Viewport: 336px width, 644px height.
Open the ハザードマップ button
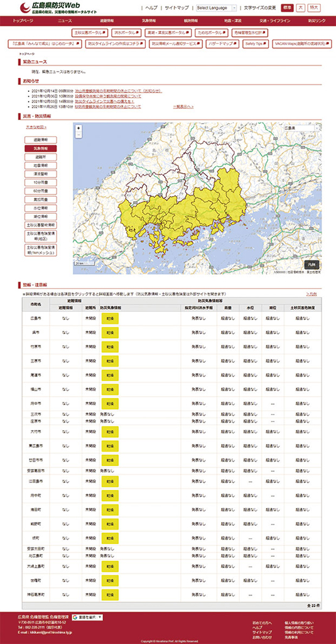(x=222, y=44)
